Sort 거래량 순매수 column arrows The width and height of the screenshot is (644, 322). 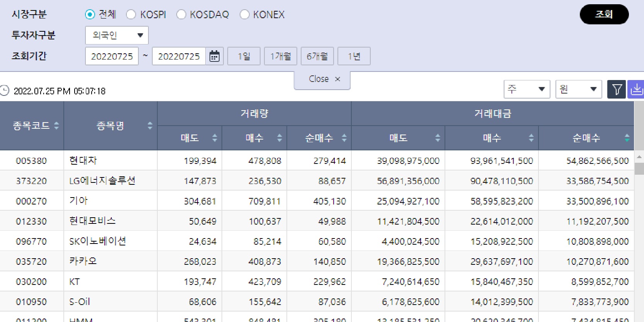tap(344, 138)
